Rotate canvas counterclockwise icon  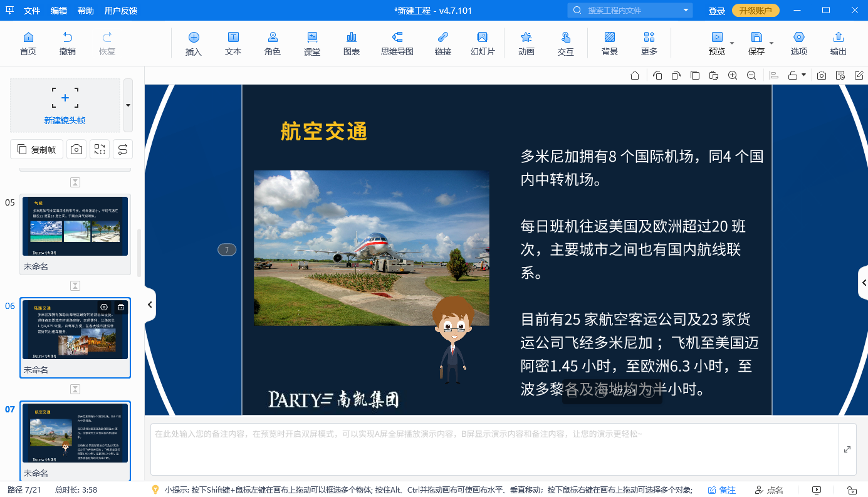(x=657, y=75)
